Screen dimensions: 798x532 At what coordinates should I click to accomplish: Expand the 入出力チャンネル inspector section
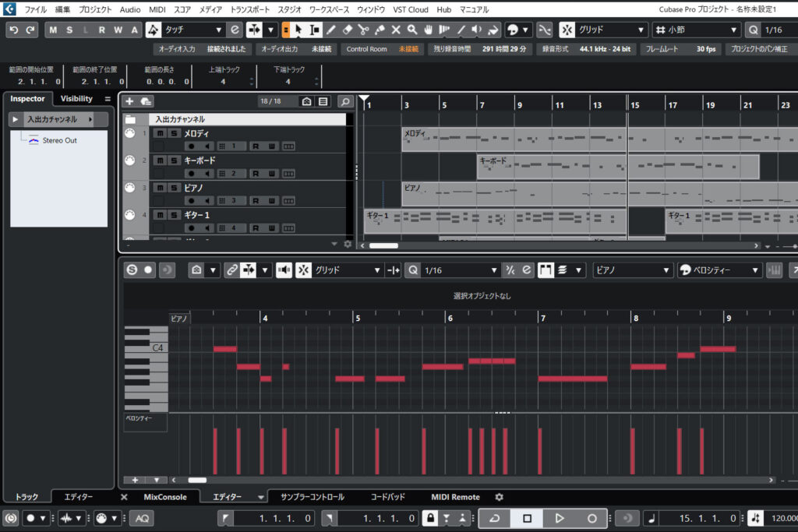16,119
